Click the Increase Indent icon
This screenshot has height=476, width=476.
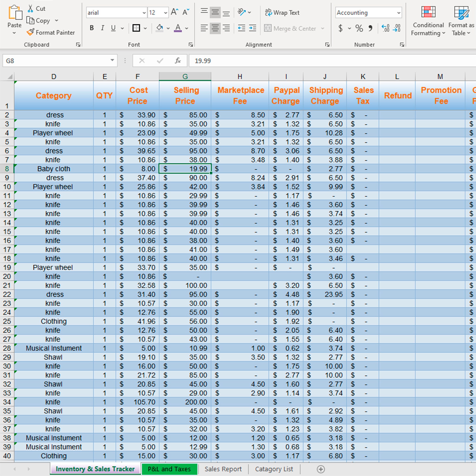(x=253, y=28)
